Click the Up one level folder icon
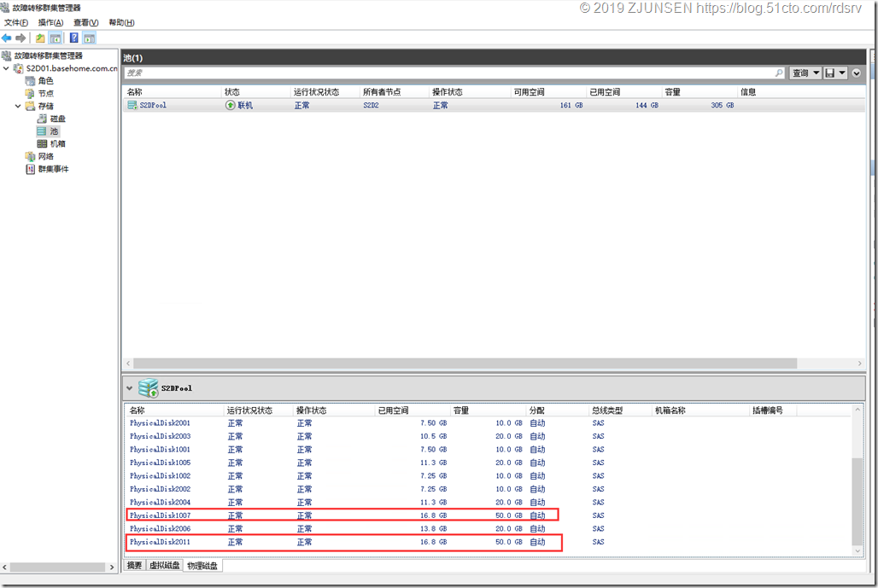The image size is (878, 588). pos(40,38)
